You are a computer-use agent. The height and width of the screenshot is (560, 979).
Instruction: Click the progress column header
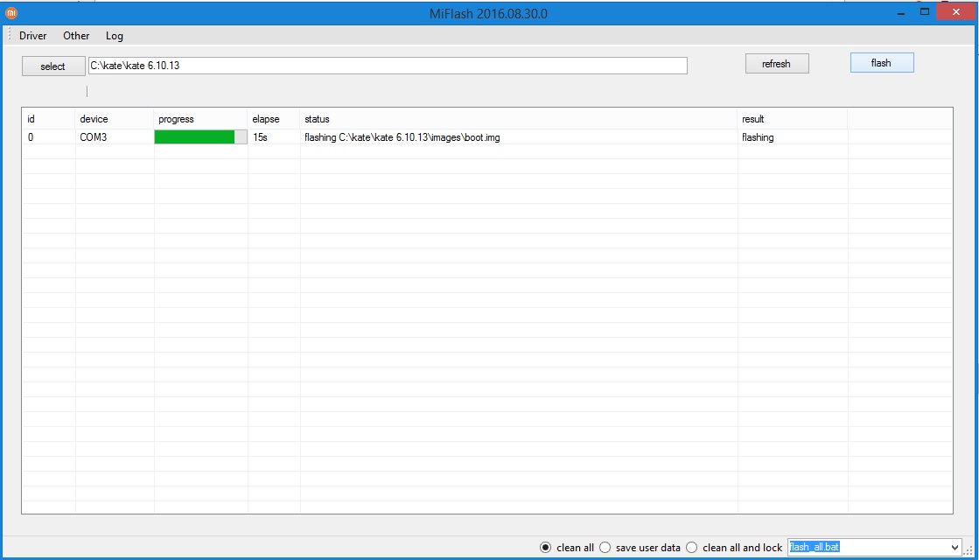(x=201, y=119)
